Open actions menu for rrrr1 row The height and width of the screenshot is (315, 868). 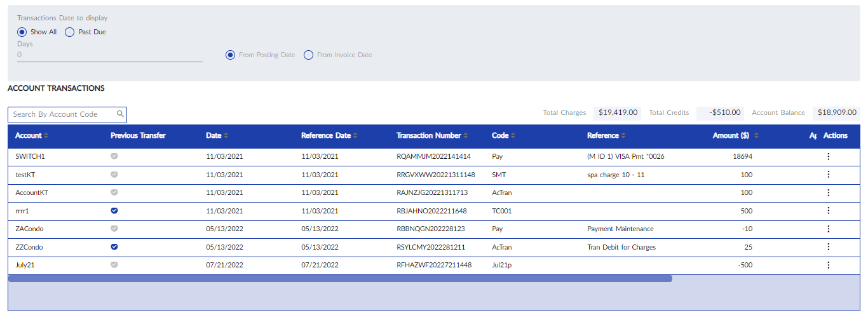click(x=828, y=211)
